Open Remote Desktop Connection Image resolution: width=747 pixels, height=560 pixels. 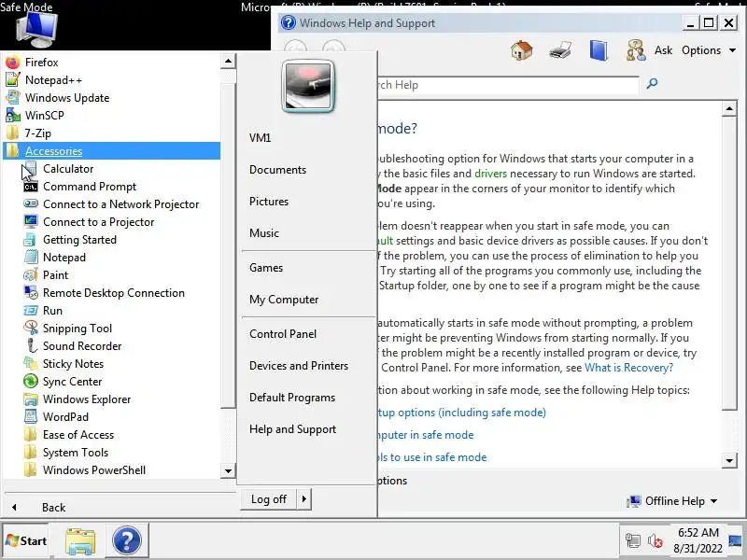[111, 293]
